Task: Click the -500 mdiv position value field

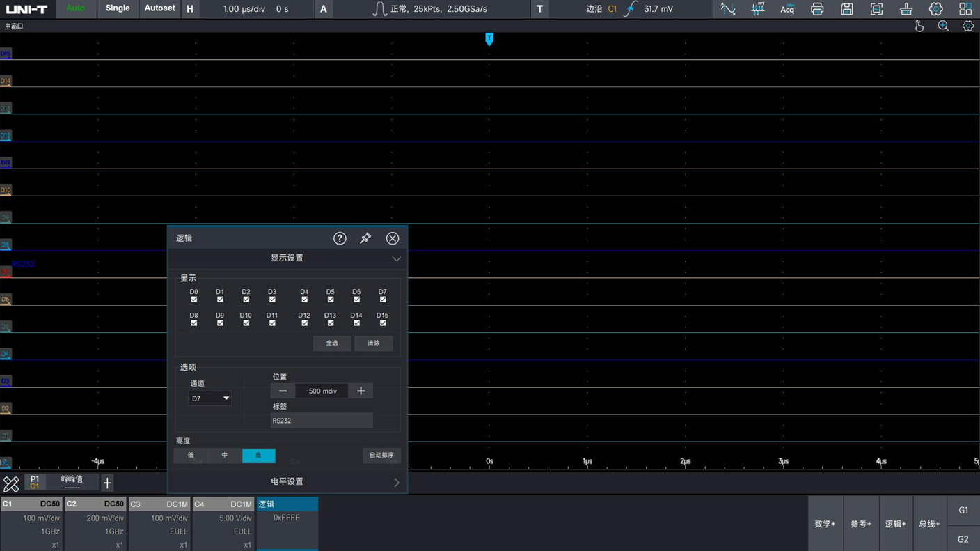Action: 322,391
